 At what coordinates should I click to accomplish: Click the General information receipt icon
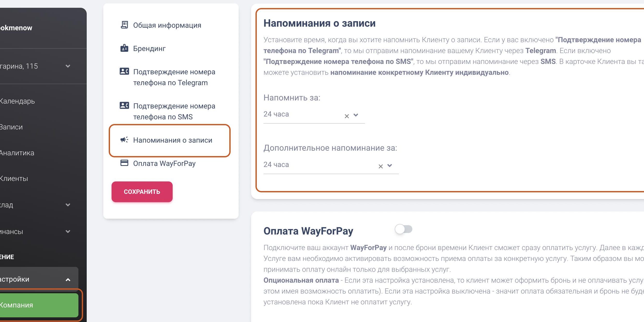pyautogui.click(x=124, y=25)
